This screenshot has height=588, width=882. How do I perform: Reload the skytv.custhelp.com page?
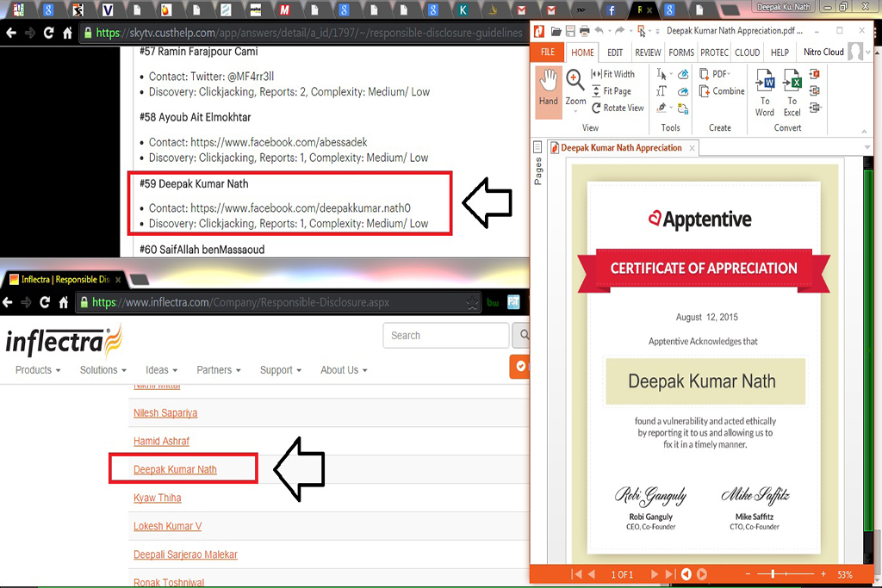[49, 34]
